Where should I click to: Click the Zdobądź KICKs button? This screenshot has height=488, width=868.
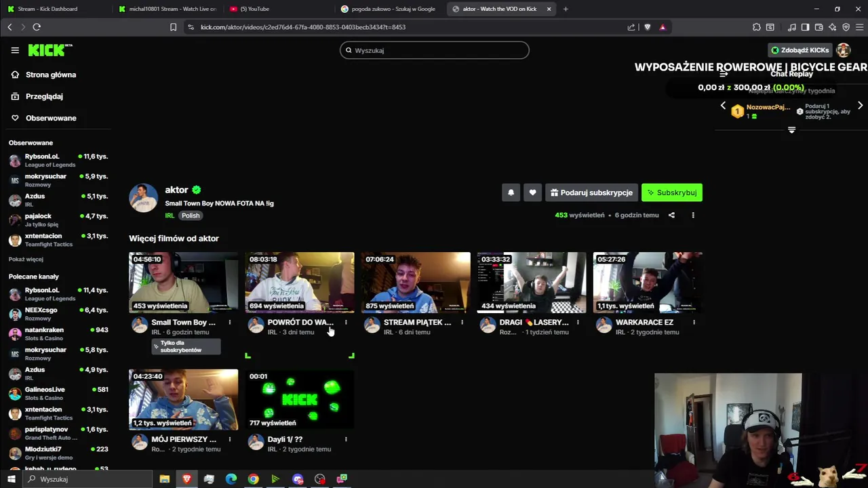point(800,50)
